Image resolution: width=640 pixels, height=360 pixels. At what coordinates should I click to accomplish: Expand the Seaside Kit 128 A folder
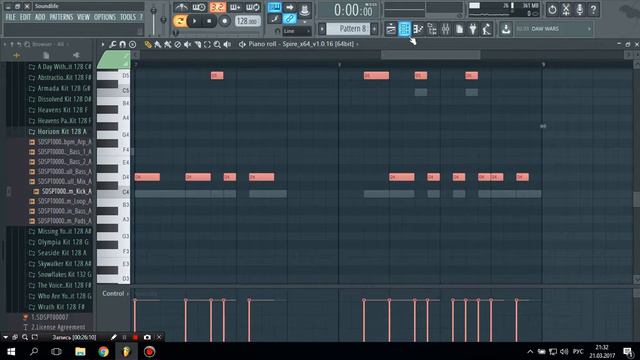[x=58, y=253]
